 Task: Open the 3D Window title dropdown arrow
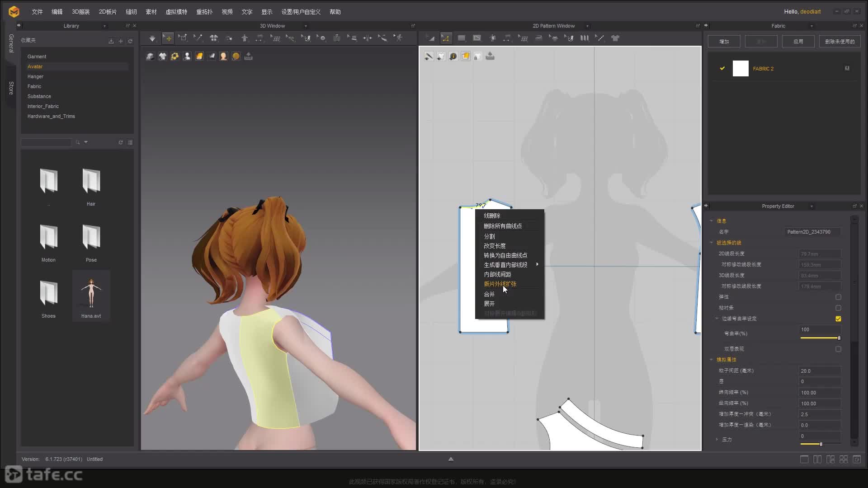pyautogui.click(x=306, y=26)
